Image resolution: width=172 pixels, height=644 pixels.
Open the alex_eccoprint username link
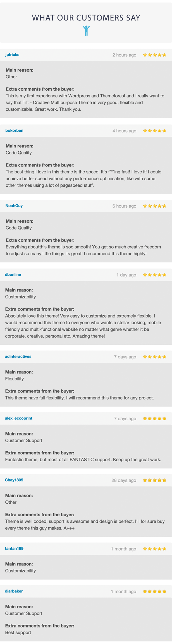(x=18, y=418)
